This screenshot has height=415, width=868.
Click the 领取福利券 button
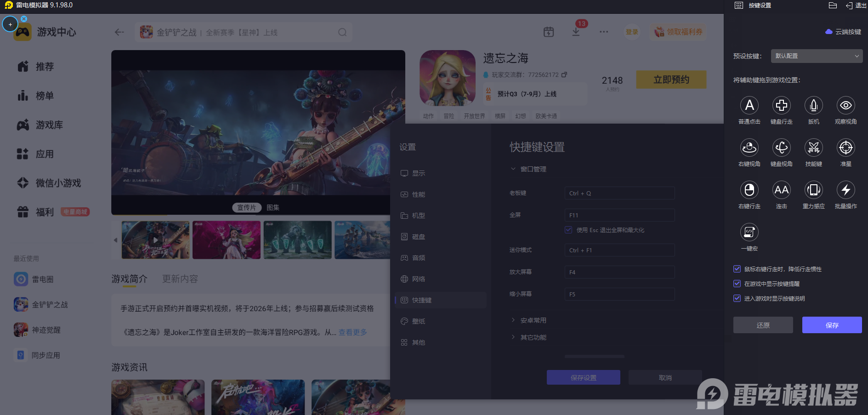(x=678, y=32)
